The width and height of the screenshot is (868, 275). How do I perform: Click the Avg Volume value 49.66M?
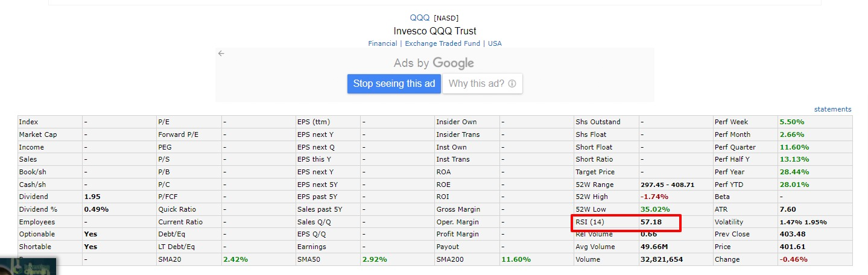(x=654, y=247)
